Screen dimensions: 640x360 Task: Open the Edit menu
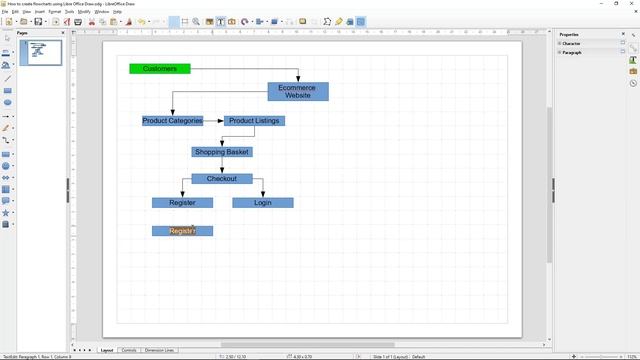click(15, 12)
